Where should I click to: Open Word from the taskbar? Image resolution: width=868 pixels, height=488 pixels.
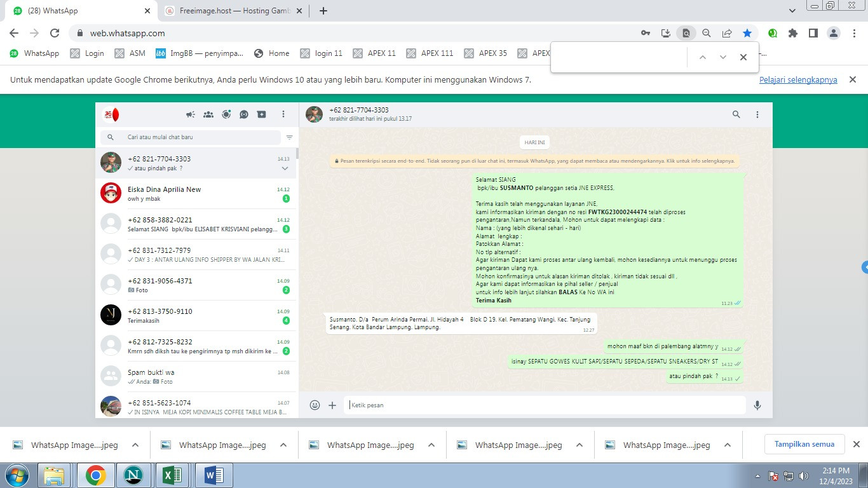pos(214,475)
